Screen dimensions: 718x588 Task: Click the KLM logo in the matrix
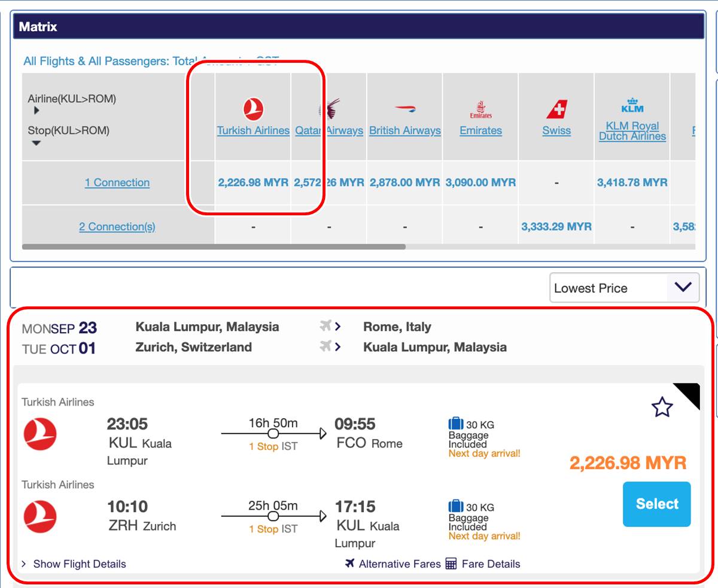click(x=632, y=105)
